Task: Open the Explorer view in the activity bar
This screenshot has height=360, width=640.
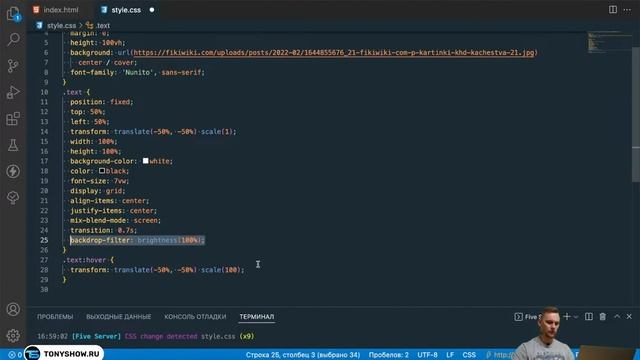Action: click(x=13, y=13)
